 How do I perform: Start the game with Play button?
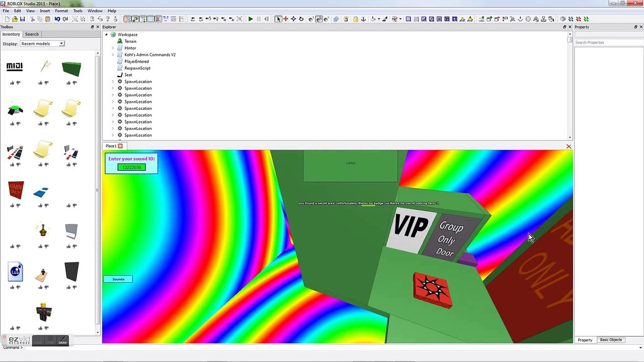coord(251,19)
